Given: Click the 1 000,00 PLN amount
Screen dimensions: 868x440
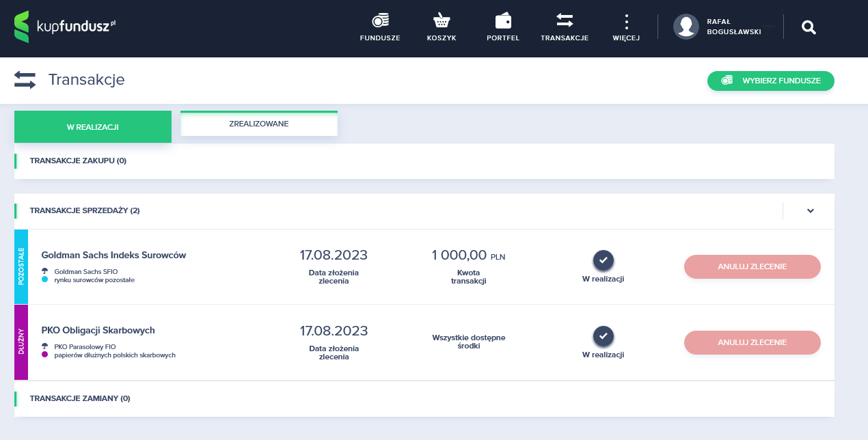Looking at the screenshot, I should click(469, 256).
